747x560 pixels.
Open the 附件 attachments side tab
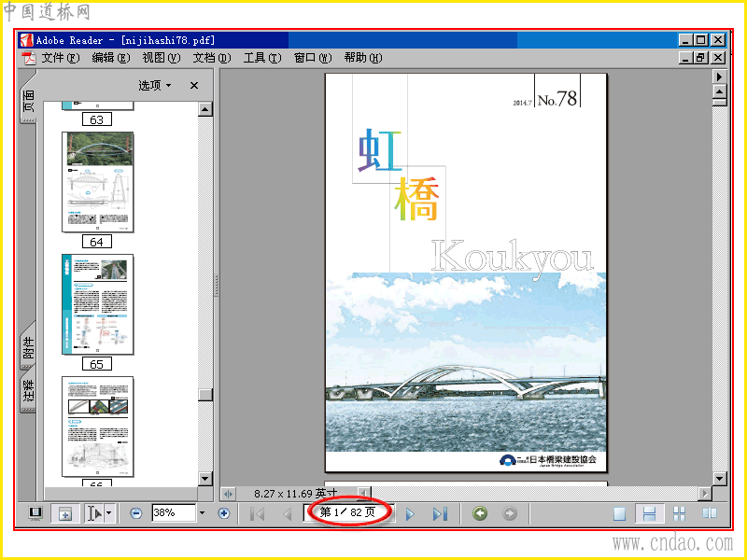29,346
